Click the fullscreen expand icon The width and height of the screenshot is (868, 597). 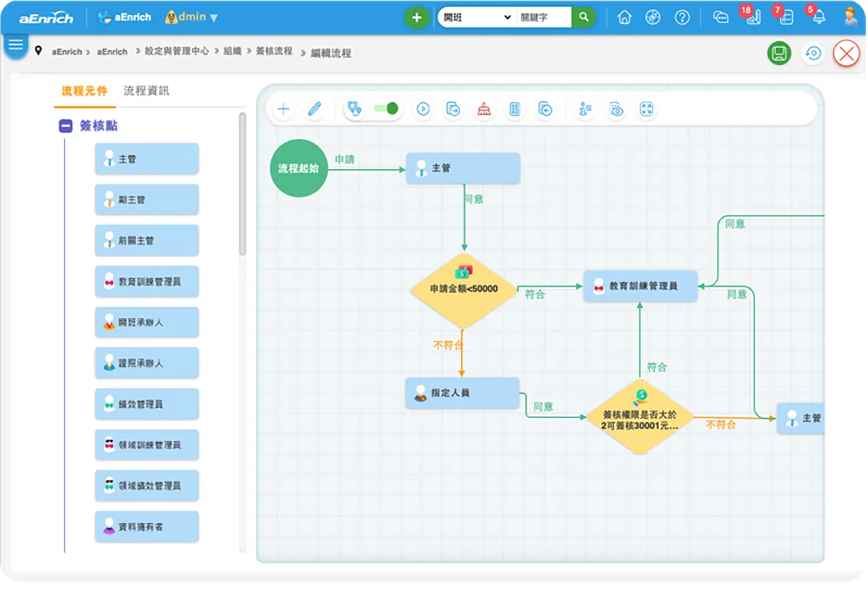[647, 109]
